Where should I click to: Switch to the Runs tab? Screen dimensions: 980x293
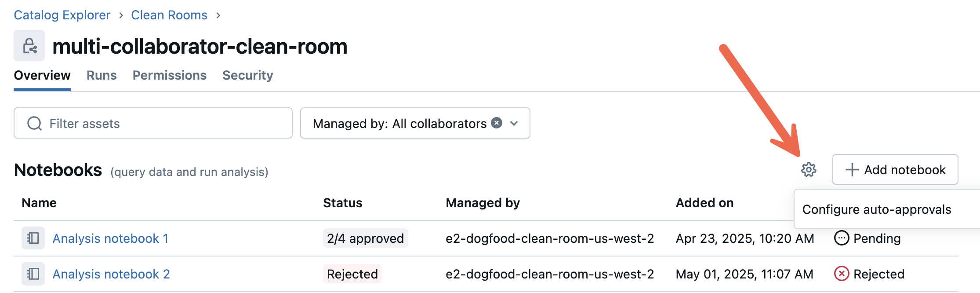point(102,75)
